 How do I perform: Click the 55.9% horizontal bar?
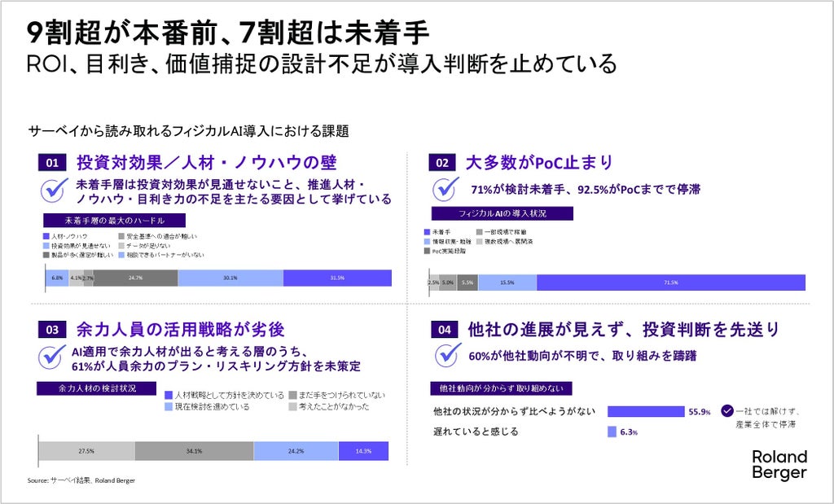coord(646,411)
